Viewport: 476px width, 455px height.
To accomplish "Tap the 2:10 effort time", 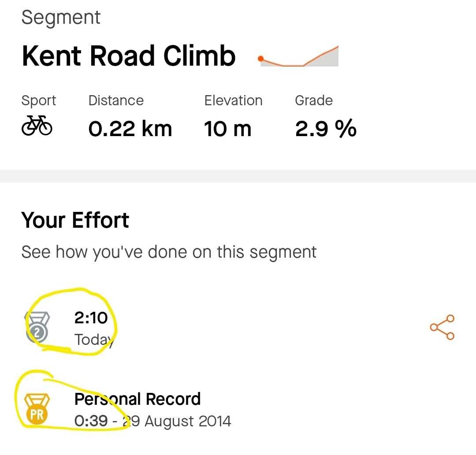I will 91,318.
